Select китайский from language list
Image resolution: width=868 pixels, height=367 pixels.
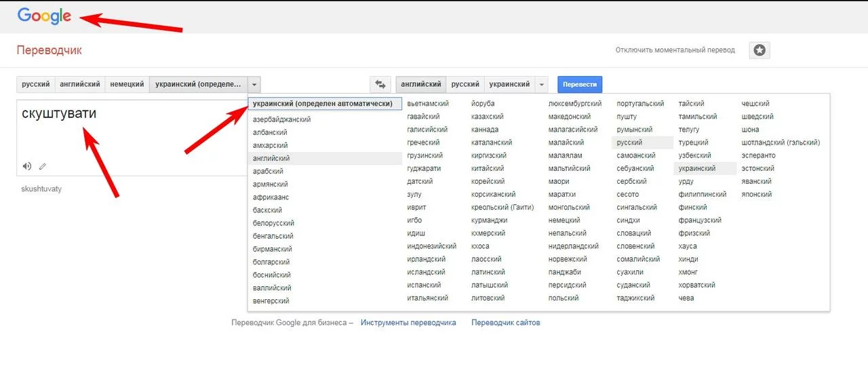point(488,168)
